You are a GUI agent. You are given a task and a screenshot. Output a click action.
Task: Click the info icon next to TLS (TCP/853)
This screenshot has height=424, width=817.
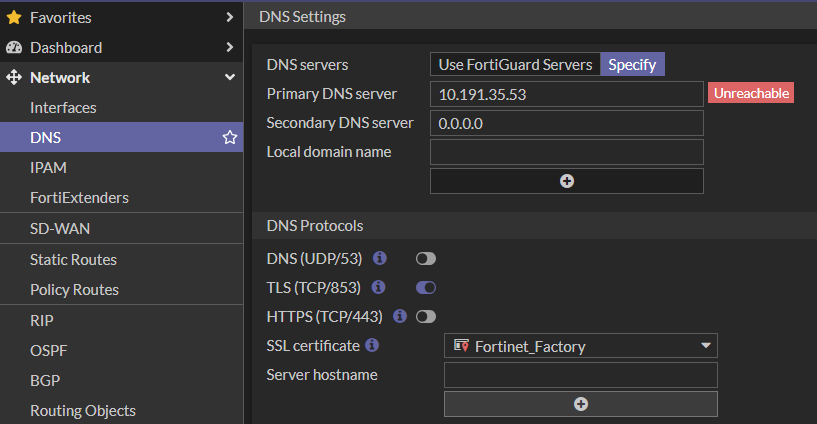pyautogui.click(x=379, y=287)
